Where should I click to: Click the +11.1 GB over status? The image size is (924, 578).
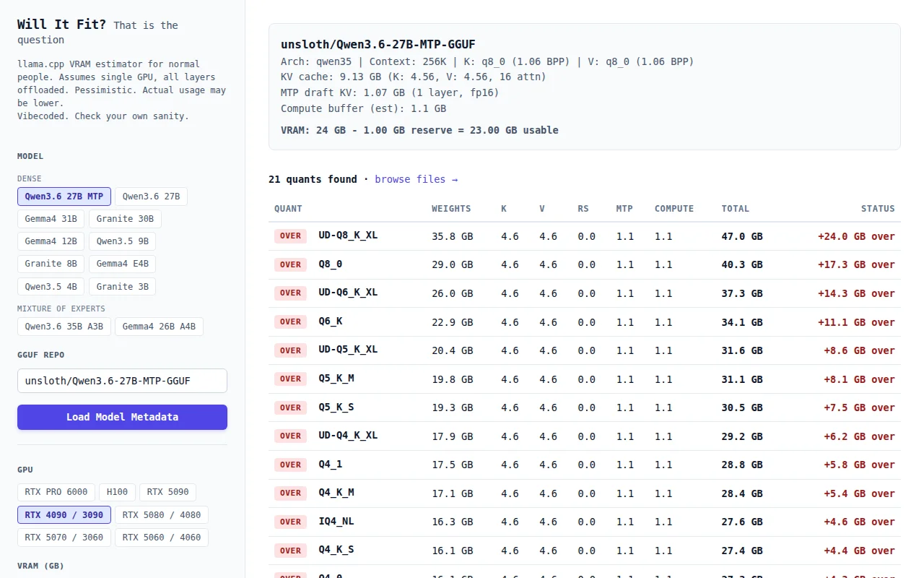click(856, 322)
